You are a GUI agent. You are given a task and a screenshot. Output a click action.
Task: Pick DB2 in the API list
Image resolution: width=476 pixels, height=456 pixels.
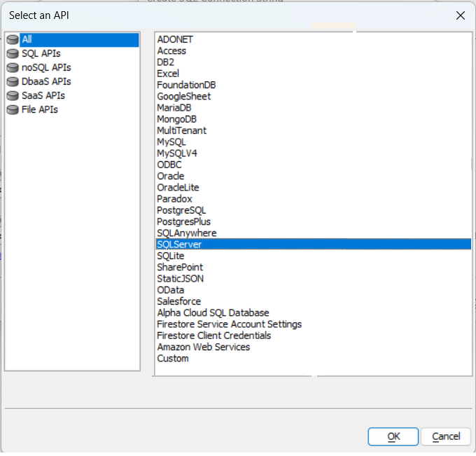coord(165,62)
